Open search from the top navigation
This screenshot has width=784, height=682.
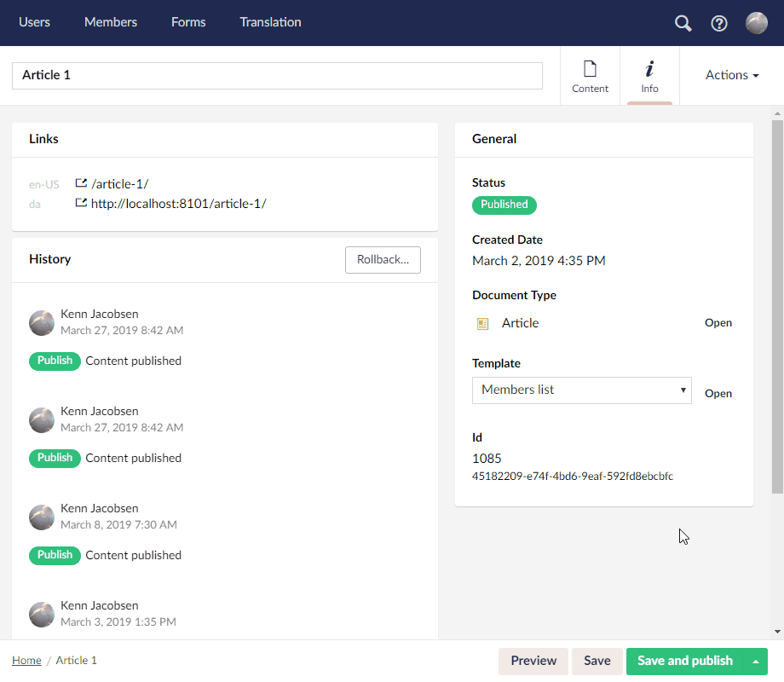(x=683, y=23)
